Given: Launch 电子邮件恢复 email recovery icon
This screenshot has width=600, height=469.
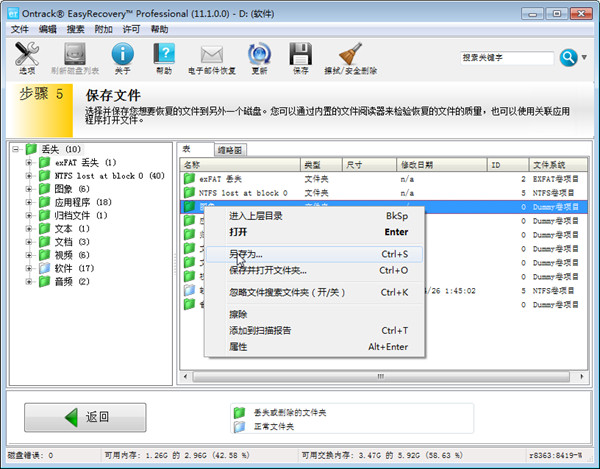Looking at the screenshot, I should click(x=212, y=55).
